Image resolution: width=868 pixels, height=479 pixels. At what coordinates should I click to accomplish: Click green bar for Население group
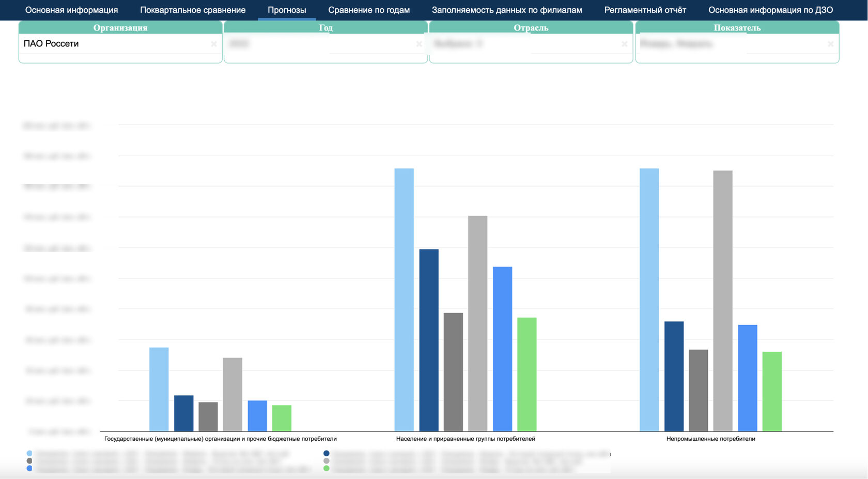coord(526,374)
